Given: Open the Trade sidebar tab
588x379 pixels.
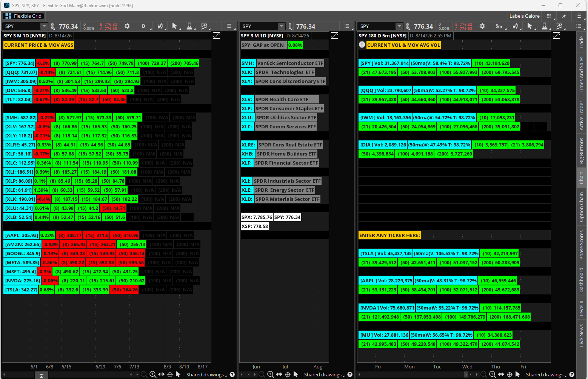Looking at the screenshot, I should 581,42.
